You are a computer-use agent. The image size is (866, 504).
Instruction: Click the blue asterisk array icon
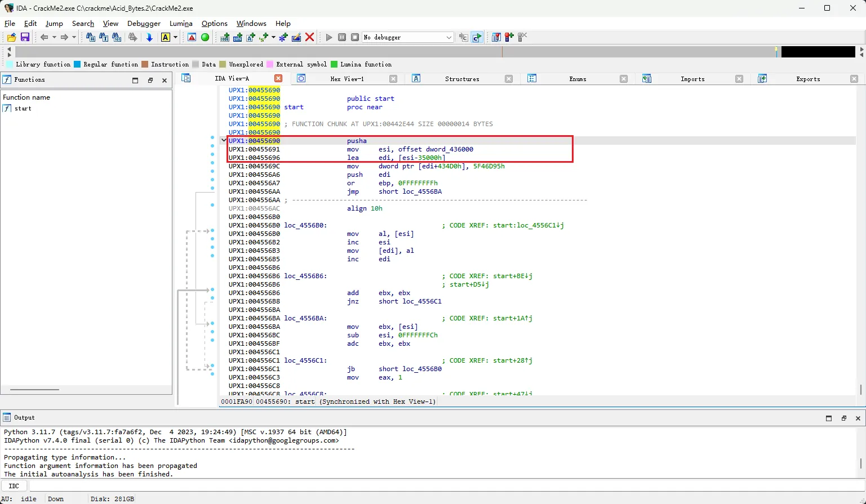[283, 37]
